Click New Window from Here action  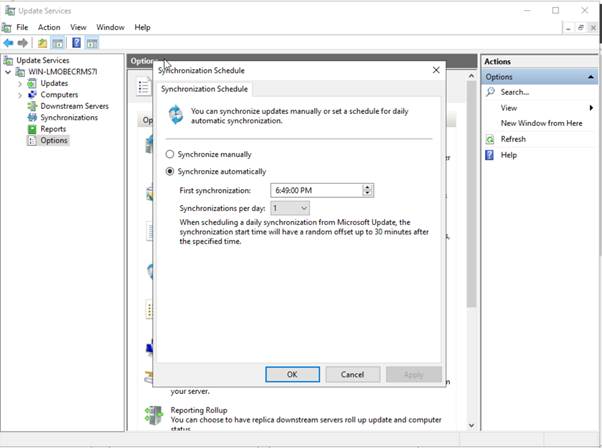coord(541,123)
